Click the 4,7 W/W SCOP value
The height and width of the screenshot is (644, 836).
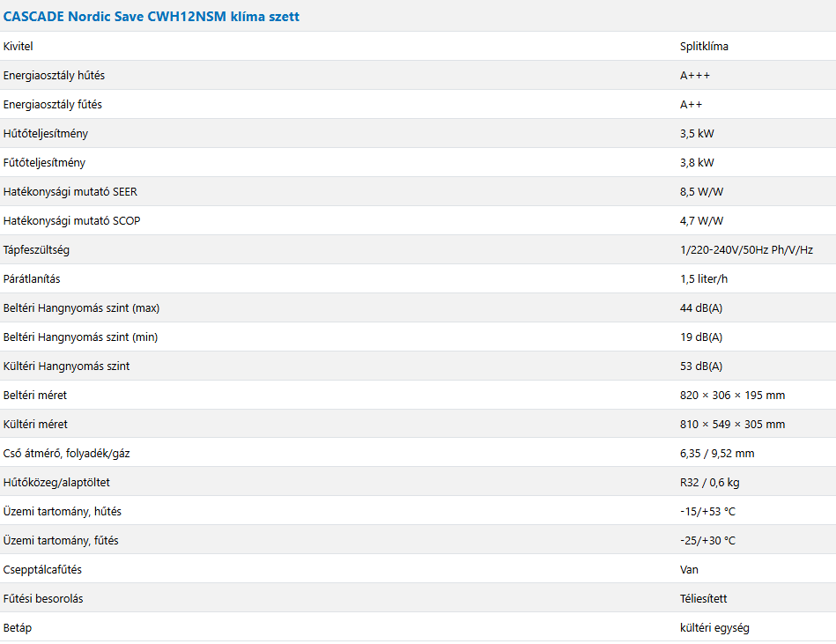(x=701, y=221)
